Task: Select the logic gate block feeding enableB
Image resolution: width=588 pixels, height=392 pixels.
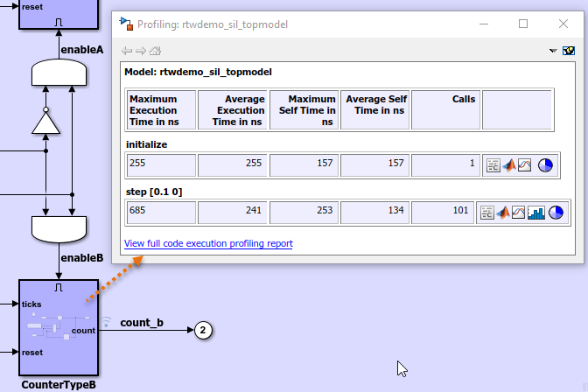Action: pyautogui.click(x=59, y=229)
